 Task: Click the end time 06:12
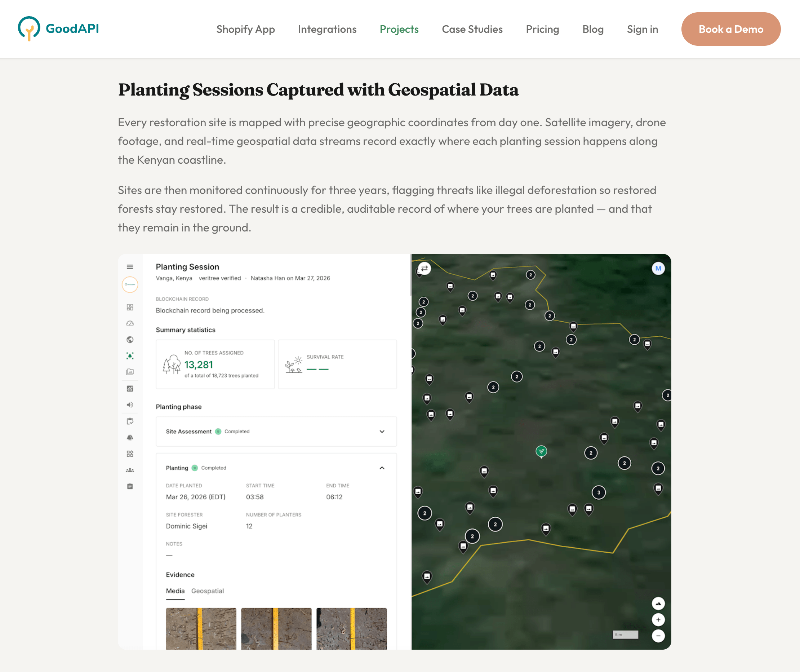click(x=334, y=497)
